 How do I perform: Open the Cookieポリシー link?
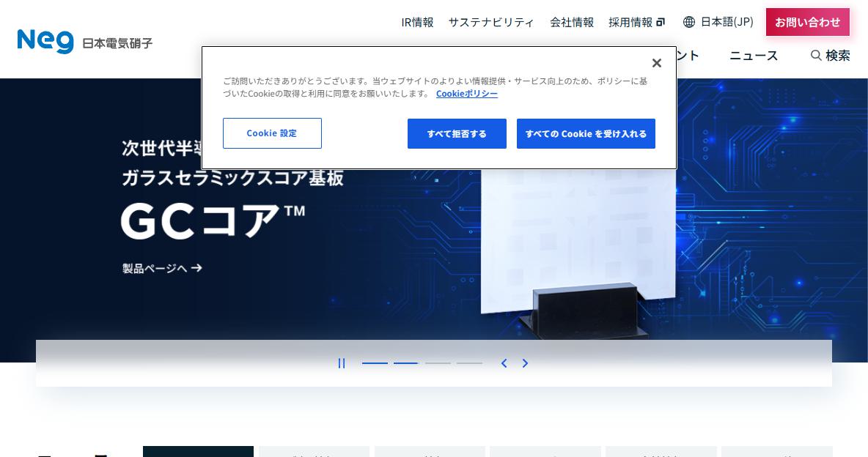[467, 94]
